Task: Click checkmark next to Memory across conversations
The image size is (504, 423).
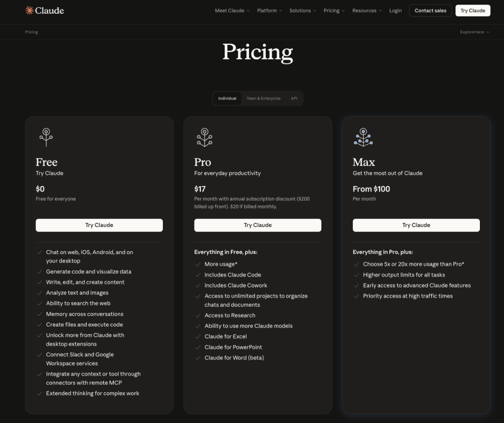Action: 39,314
